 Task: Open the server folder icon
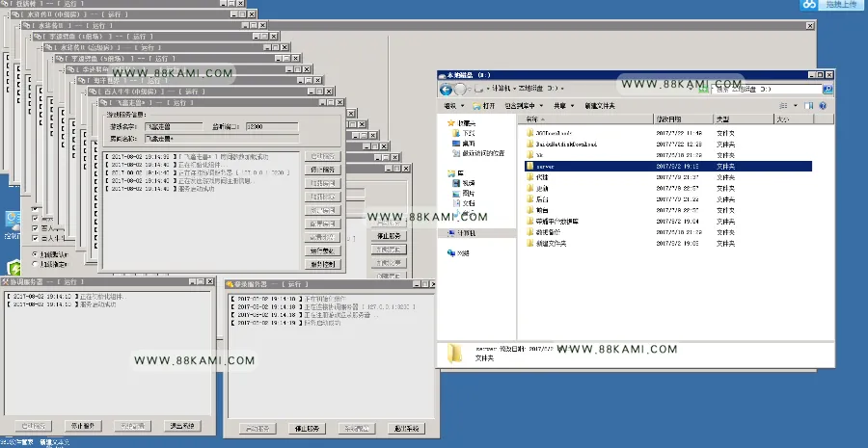point(529,166)
